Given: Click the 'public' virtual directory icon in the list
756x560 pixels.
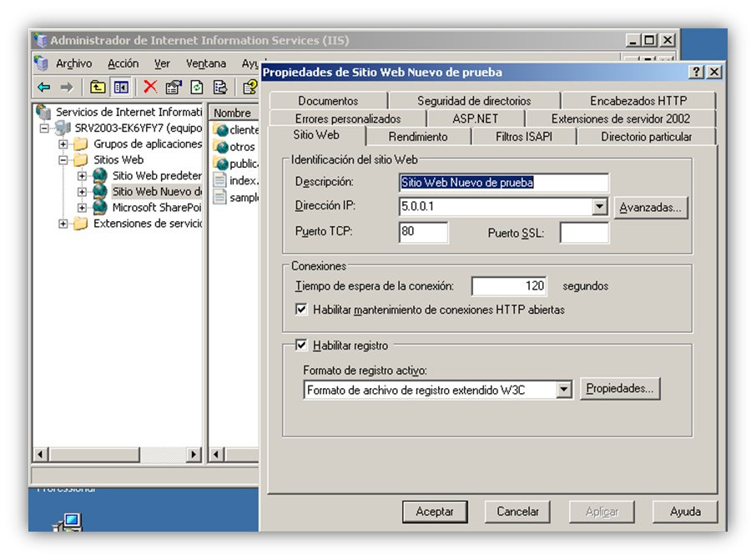Looking at the screenshot, I should click(221, 164).
